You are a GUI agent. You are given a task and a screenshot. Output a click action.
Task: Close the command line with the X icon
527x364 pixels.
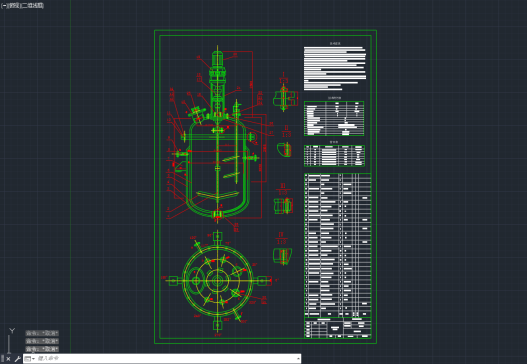8,359
